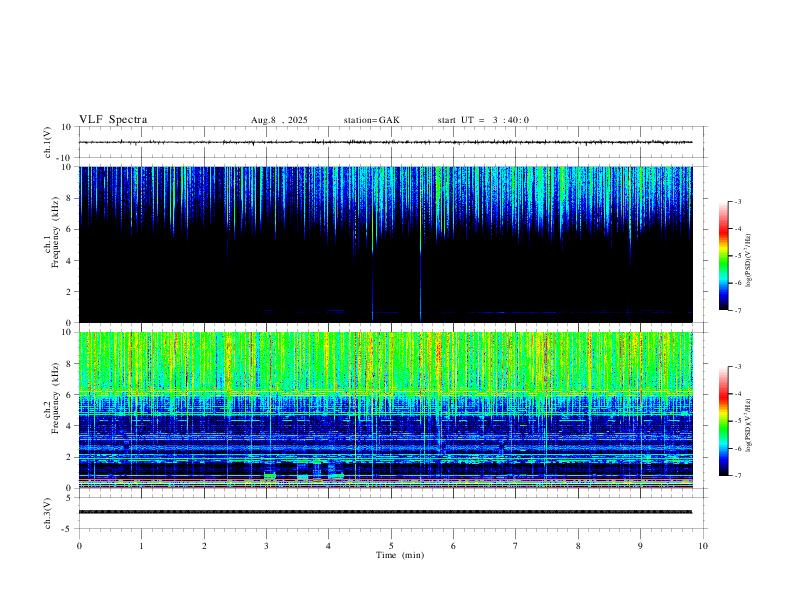
Task: Click the cyan emission patch near 3 min in ch.2
Action: click(270, 476)
